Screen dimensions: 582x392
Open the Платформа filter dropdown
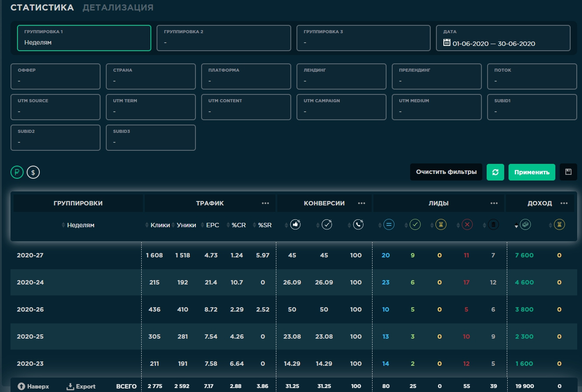tap(246, 76)
